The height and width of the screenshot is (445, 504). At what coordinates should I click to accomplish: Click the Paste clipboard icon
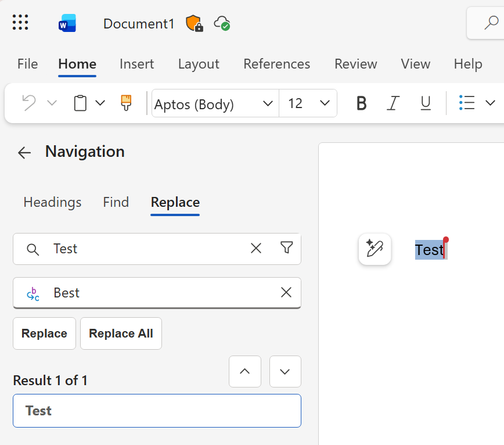(80, 103)
